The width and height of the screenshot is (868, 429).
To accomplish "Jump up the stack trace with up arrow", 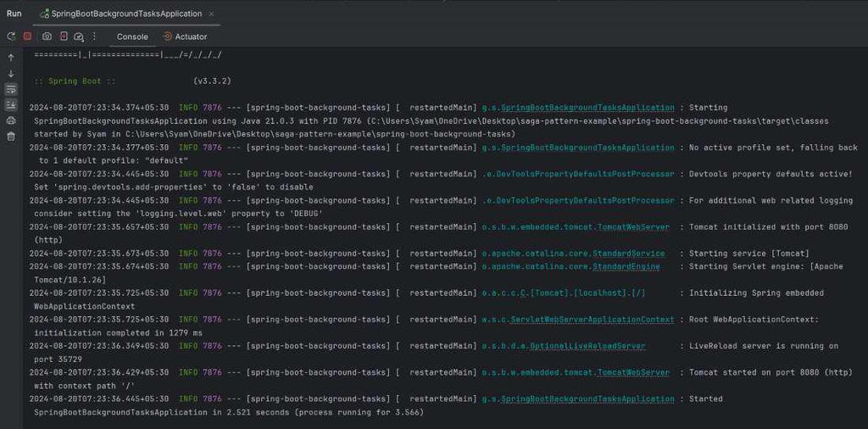I will [11, 58].
